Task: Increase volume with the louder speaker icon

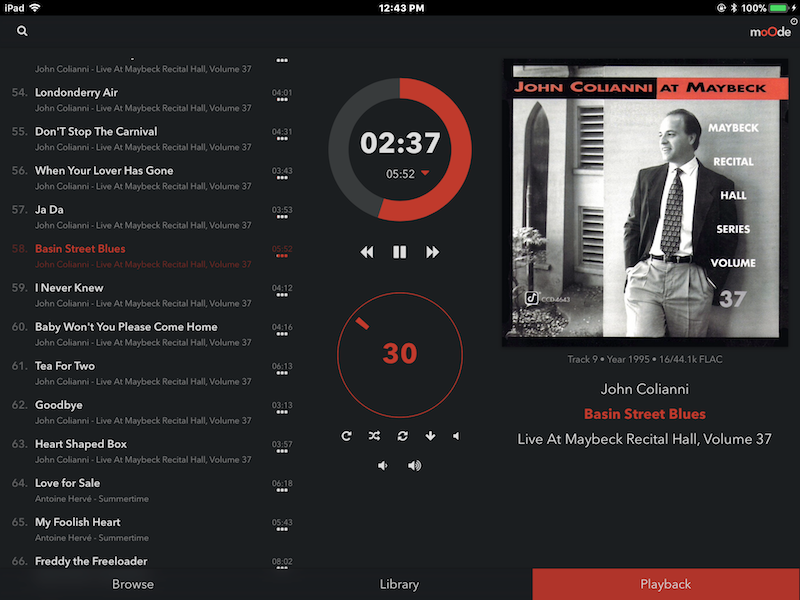Action: (414, 465)
